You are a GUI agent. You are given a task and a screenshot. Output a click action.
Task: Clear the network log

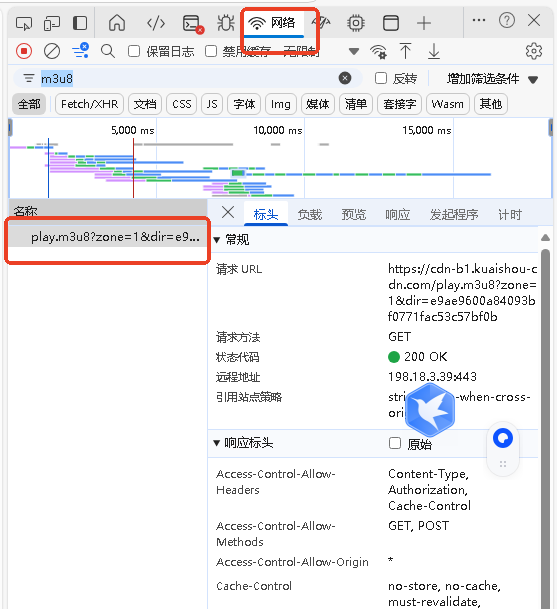point(52,51)
